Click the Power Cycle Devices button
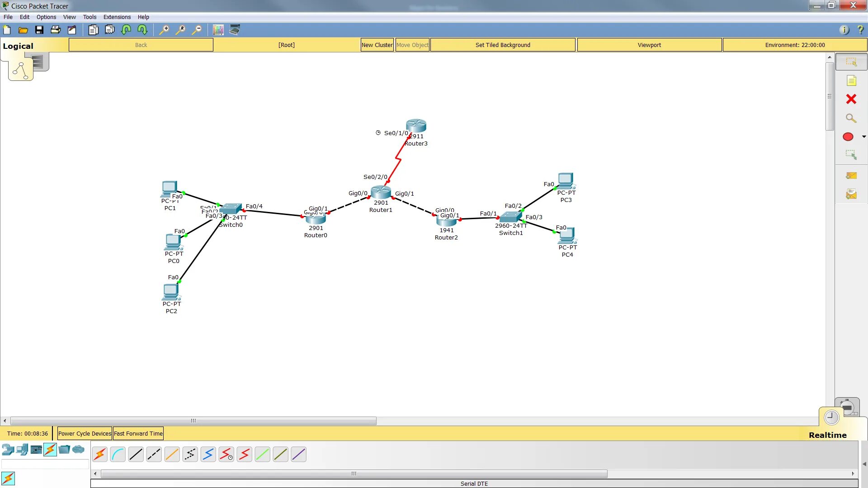Screen dimensions: 868x488 tap(85, 433)
